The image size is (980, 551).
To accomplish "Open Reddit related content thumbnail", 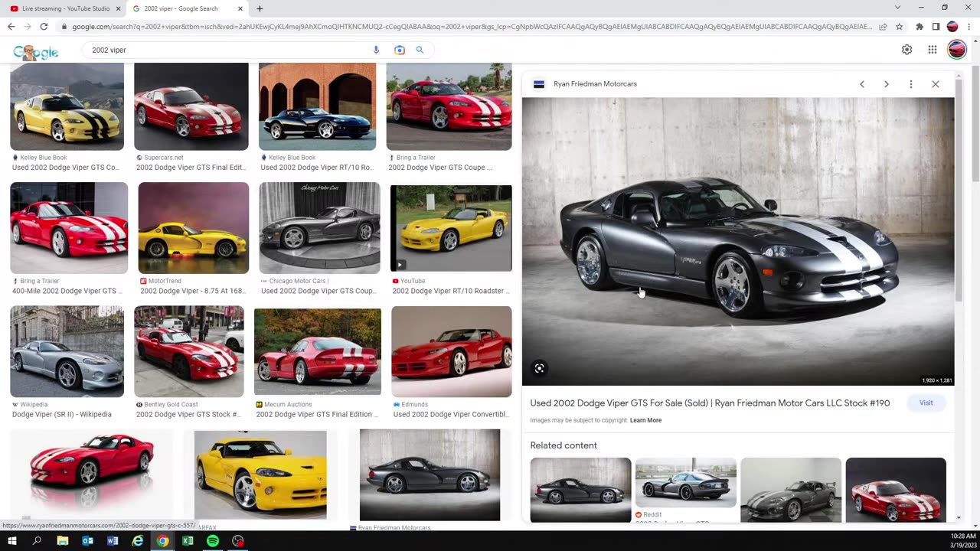I will 686,483.
